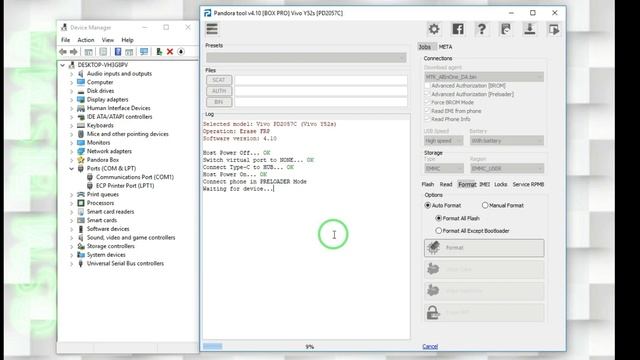Click the download arrow icon in Pandora header

[530, 29]
